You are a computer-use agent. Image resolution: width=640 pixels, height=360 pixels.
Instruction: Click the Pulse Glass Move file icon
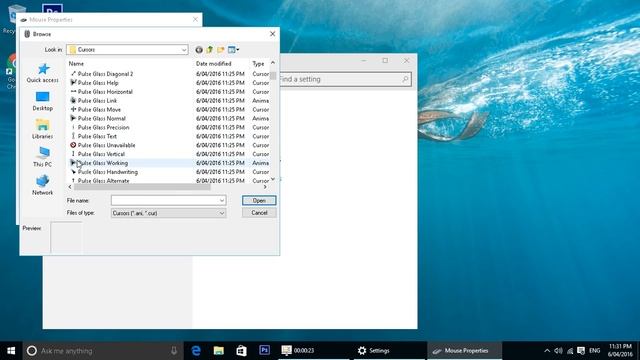point(73,109)
